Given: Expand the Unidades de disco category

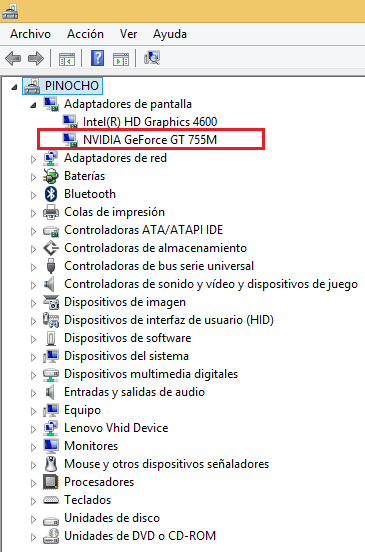Looking at the screenshot, I should pyautogui.click(x=33, y=519).
